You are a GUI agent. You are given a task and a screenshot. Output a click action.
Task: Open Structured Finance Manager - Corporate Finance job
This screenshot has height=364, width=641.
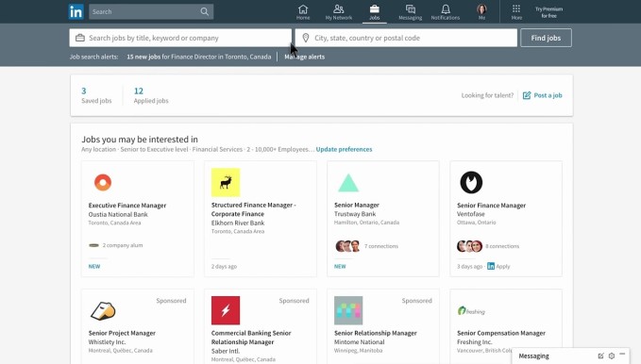tap(253, 209)
